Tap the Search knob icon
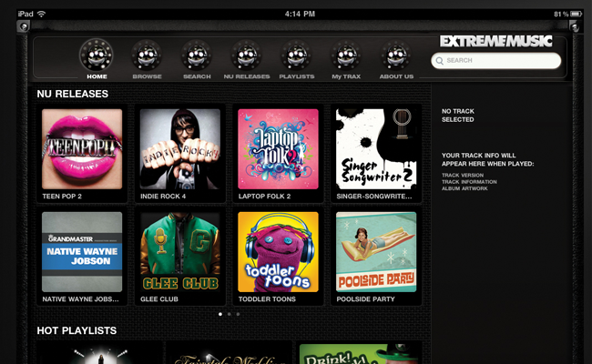This screenshot has width=592, height=364. 197,56
